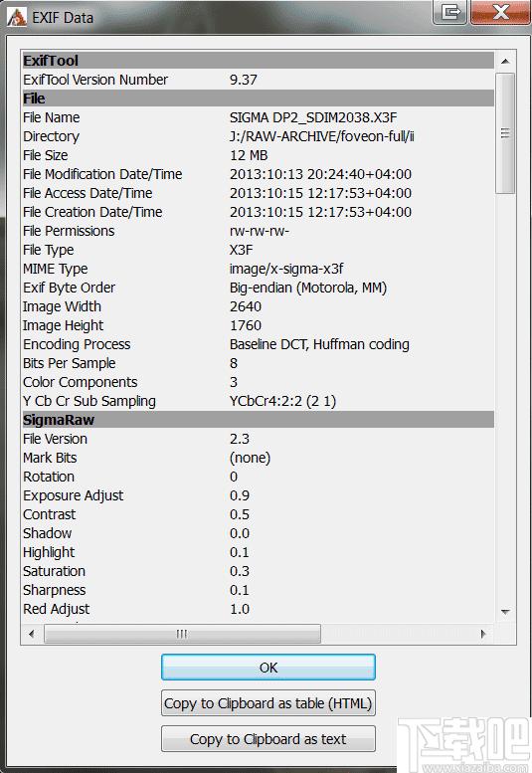Select the Image Width row
This screenshot has height=773, width=532.
(x=259, y=306)
